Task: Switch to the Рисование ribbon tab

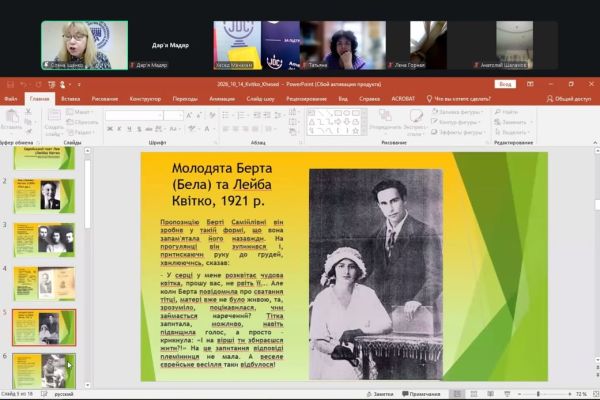Action: 104,99
